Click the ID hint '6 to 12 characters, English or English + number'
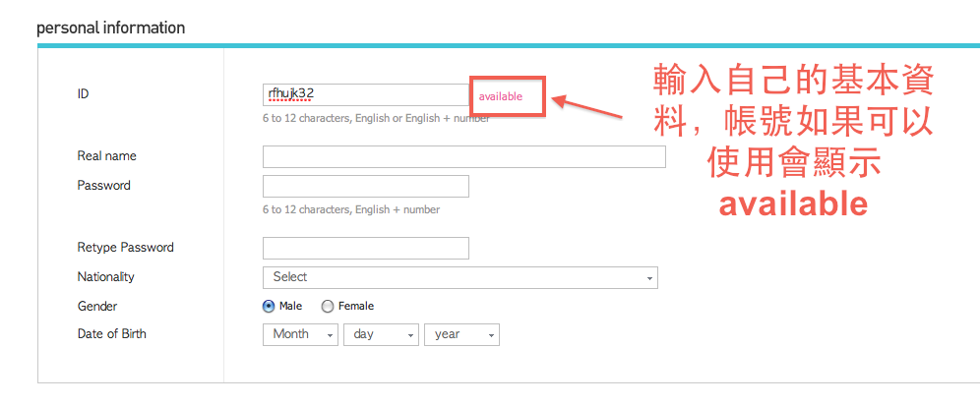980x406 pixels. (376, 118)
